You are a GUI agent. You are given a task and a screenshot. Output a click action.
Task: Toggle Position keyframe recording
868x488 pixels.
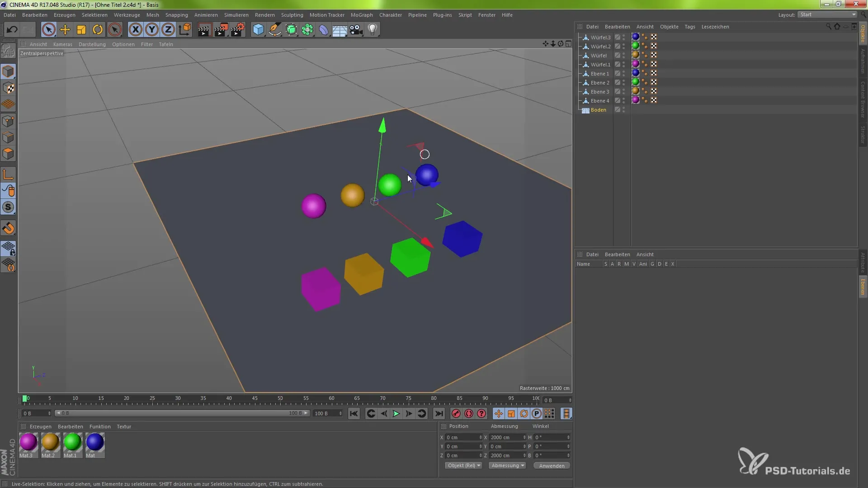click(x=498, y=413)
